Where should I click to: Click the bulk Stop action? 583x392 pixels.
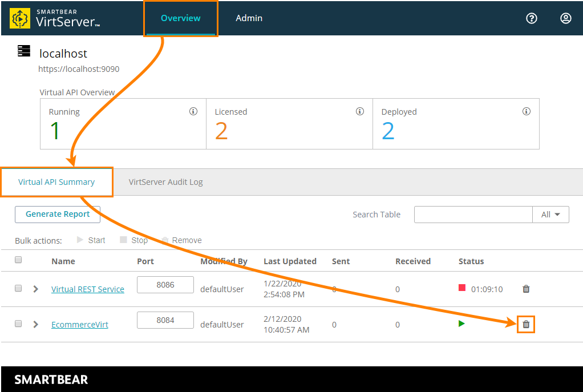[x=134, y=240]
